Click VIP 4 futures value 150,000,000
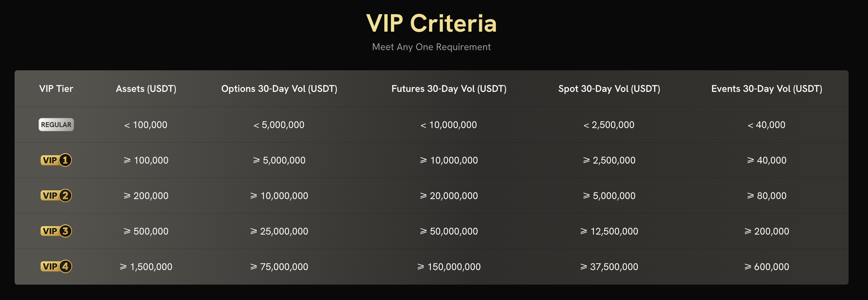The image size is (868, 300). click(x=449, y=267)
